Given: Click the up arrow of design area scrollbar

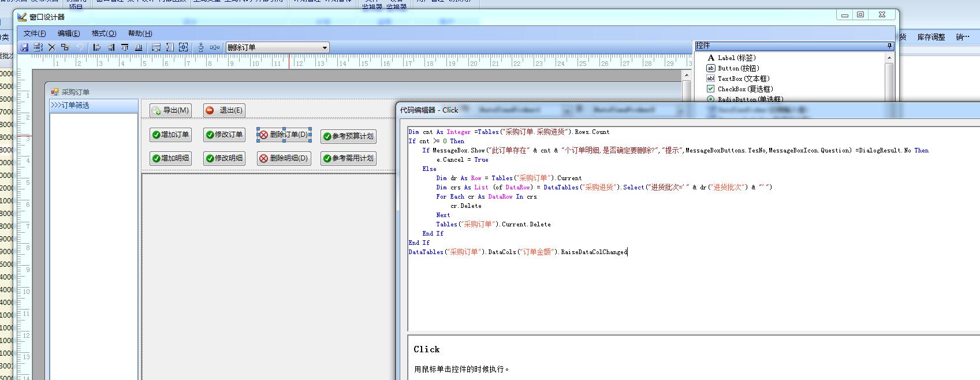Looking at the screenshot, I should pyautogui.click(x=686, y=75).
